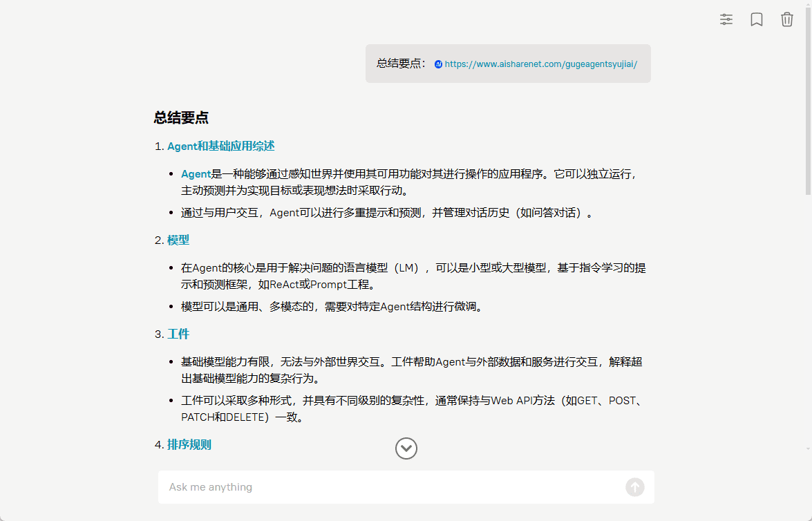The height and width of the screenshot is (521, 812).
Task: Click the '模型' heading link
Action: coord(178,240)
